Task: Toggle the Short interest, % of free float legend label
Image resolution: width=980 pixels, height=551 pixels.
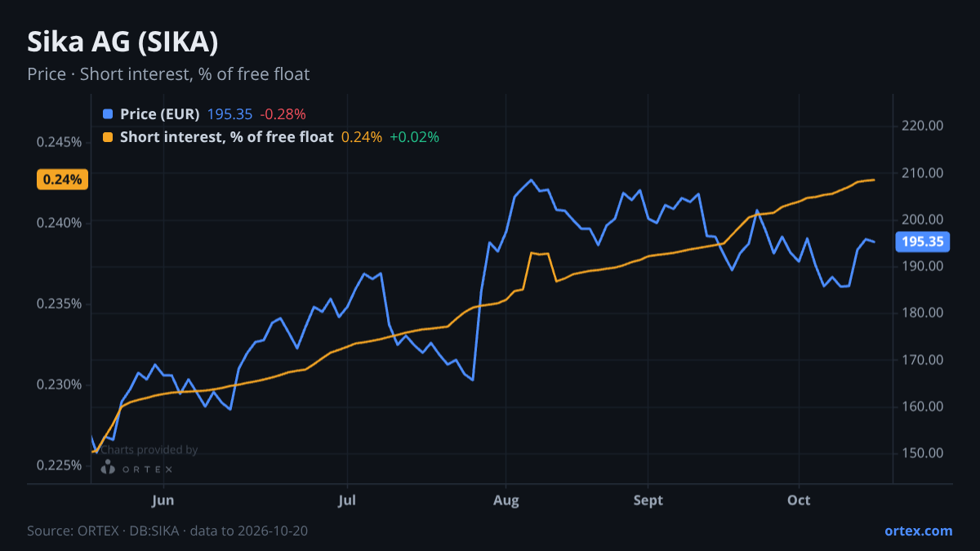Action: pos(226,137)
